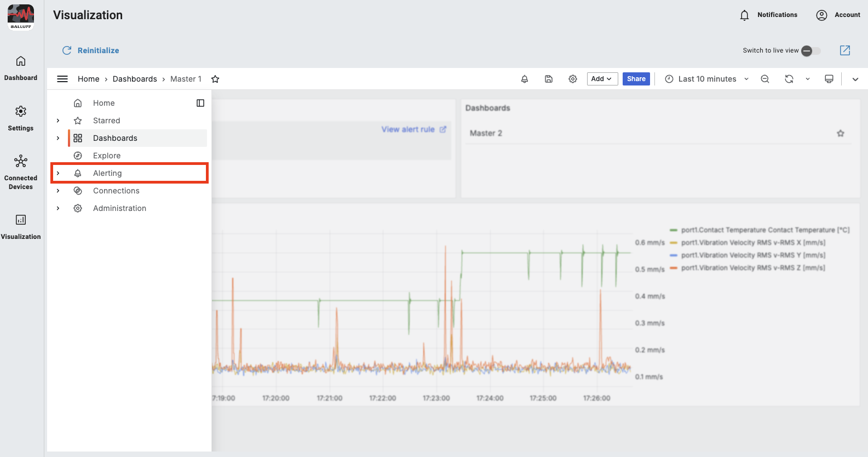The width and height of the screenshot is (868, 457).
Task: Click Vibration Velocity v-RMS Z legend swatch
Action: tap(674, 268)
